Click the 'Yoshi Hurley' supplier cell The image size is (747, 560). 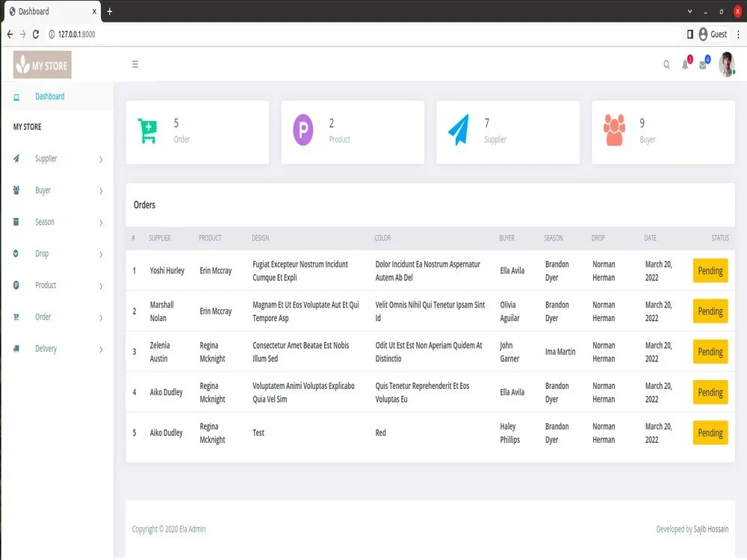point(167,270)
